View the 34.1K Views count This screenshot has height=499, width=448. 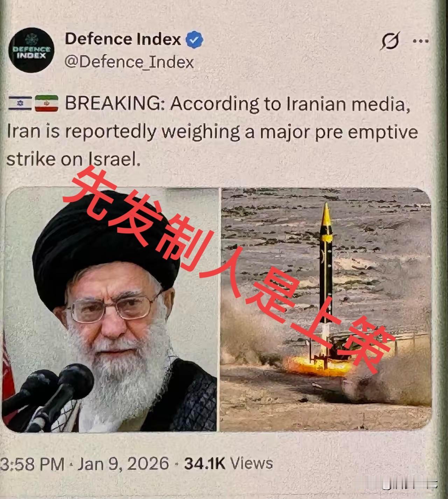pos(228,463)
